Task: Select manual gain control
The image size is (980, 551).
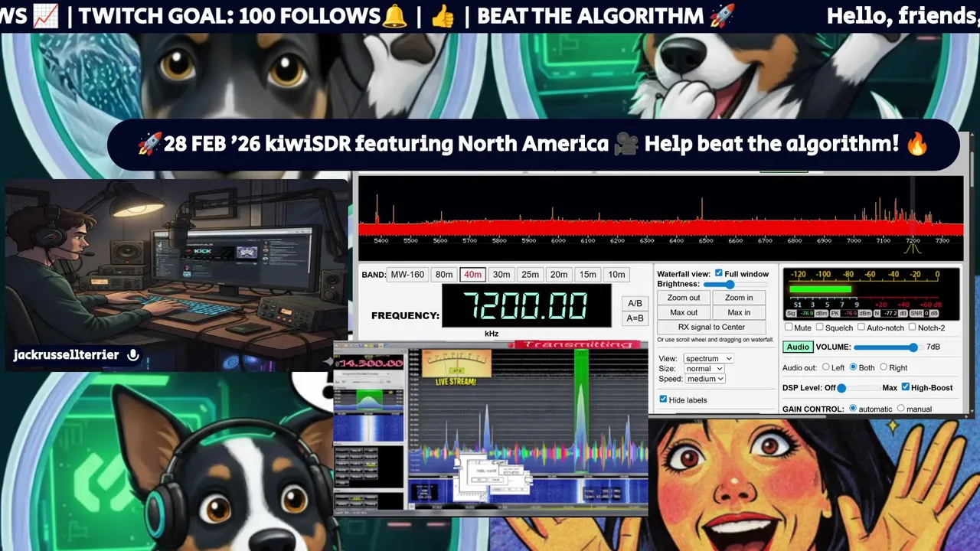Action: pos(900,409)
